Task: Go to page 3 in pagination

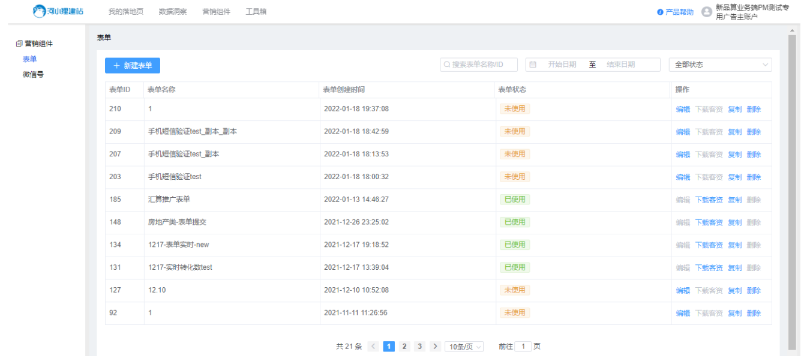Action: point(419,347)
